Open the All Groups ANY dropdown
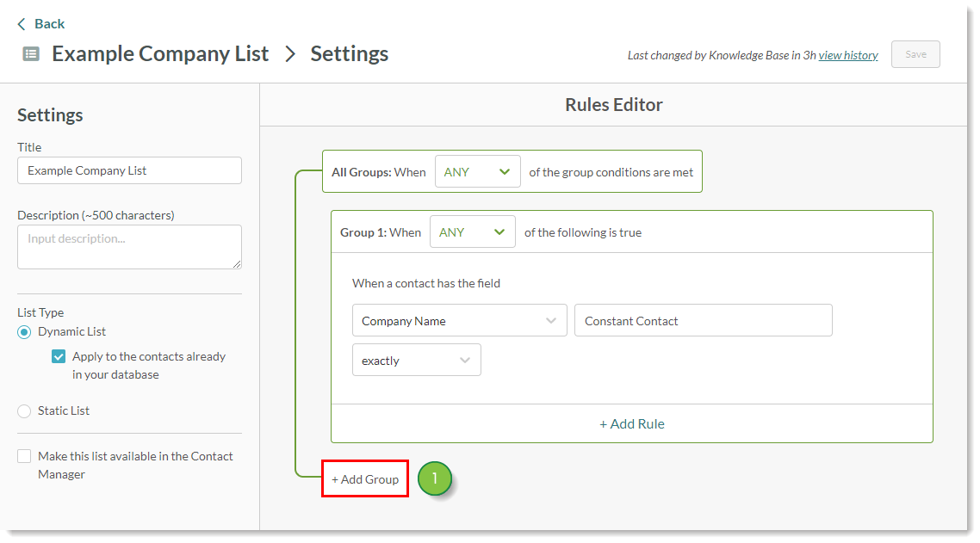 click(x=477, y=171)
